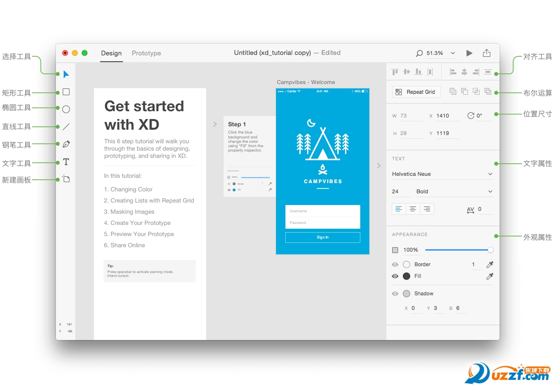Select the Text tool
Screen dimensions: 554x392
[x=66, y=162]
